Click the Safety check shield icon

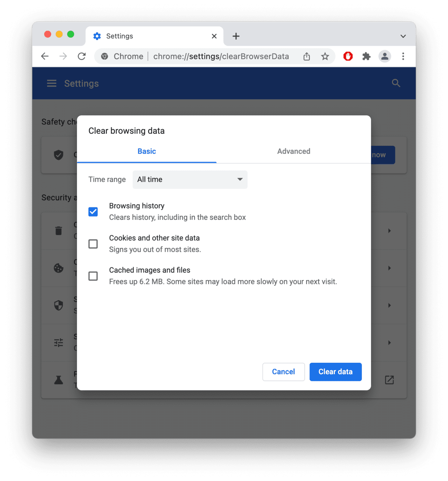(x=59, y=155)
